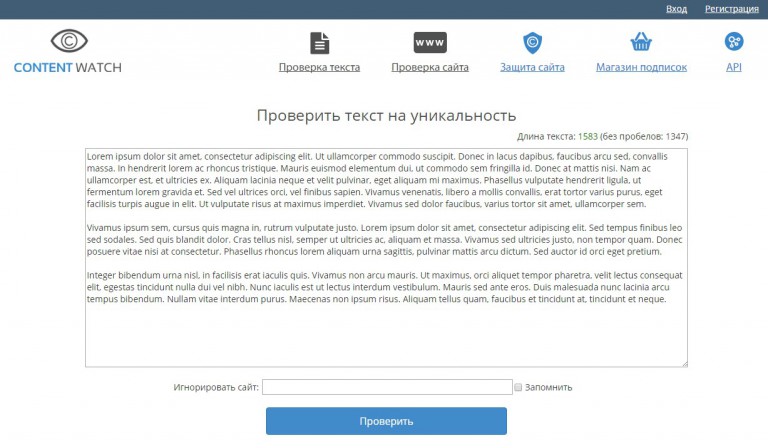Enable the Запомнить checkbox

click(518, 387)
